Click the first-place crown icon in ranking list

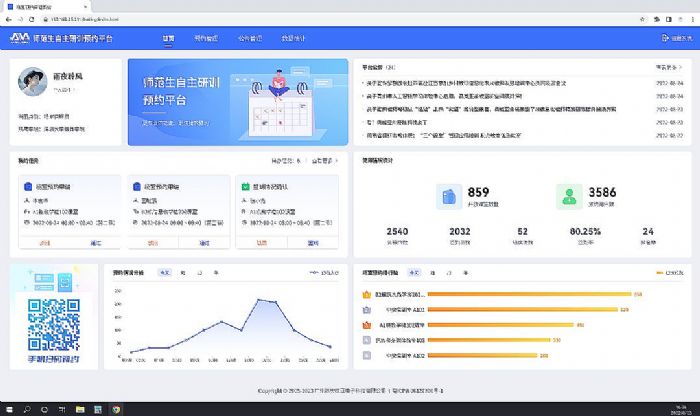[x=365, y=296]
